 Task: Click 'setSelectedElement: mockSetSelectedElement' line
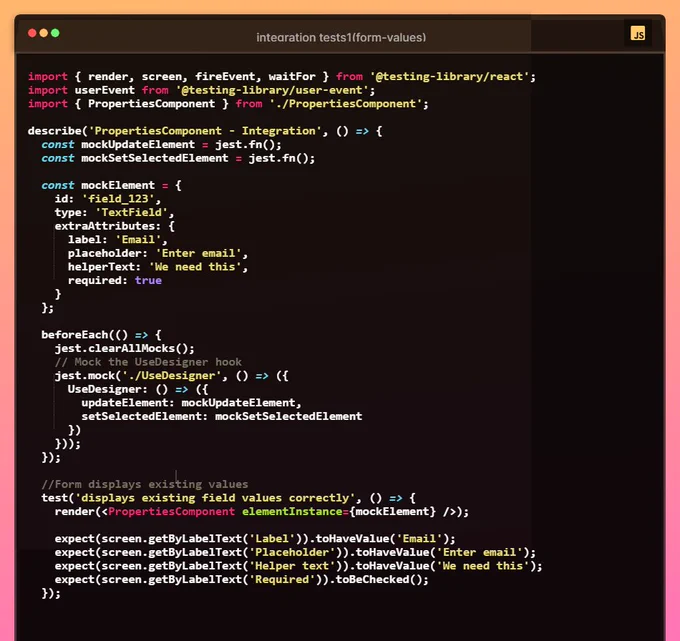tap(222, 416)
